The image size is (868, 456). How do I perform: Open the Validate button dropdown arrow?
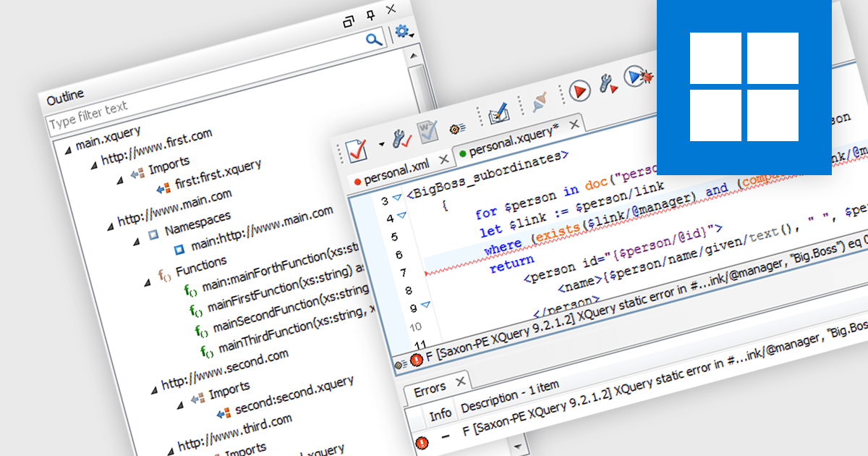(x=381, y=143)
